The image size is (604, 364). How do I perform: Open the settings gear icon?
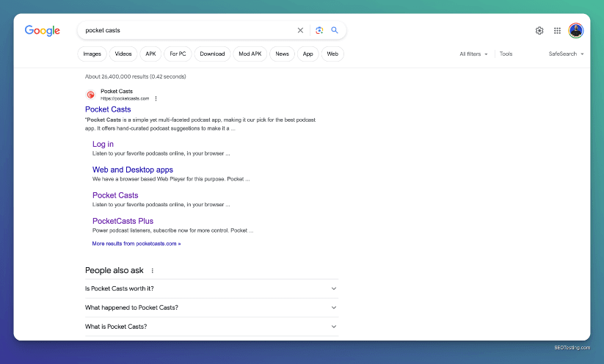[539, 31]
